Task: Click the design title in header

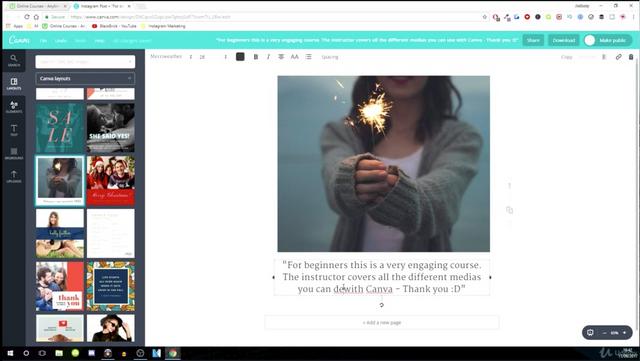Action: (367, 40)
